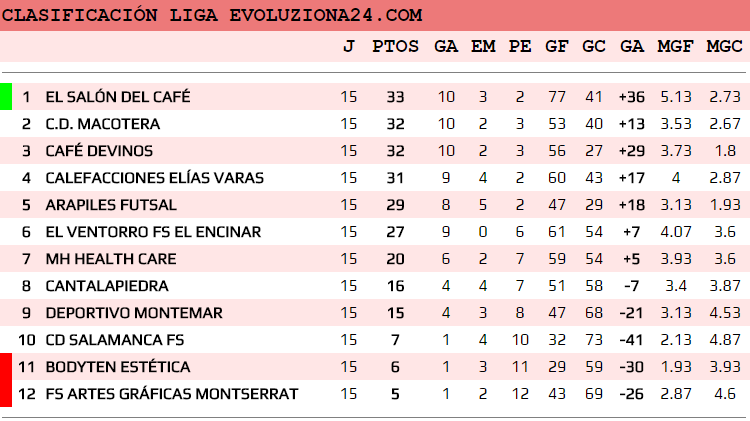The width and height of the screenshot is (750, 421).
Task: Open the CAFÉ DEVINOS team entry
Action: 100,151
